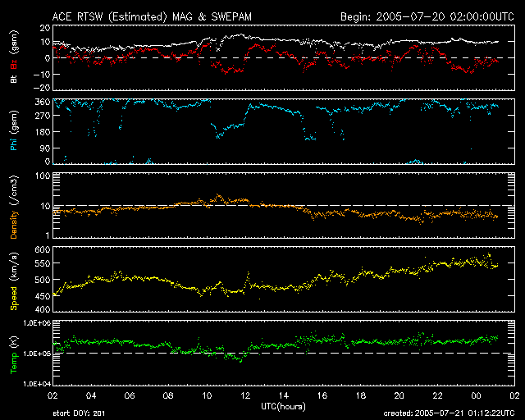The image size is (525, 420).
Task: Click the green Temp (K) axis label
Action: click(x=14, y=353)
